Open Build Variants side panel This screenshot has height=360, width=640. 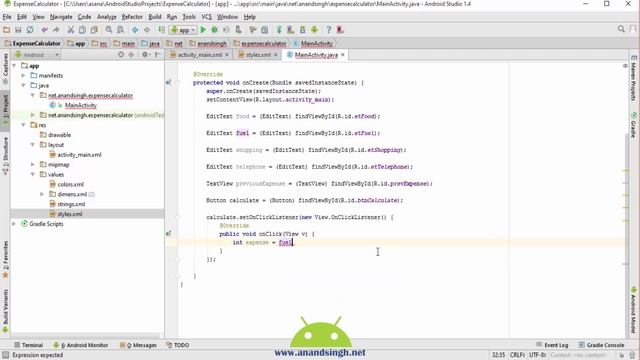[5, 312]
